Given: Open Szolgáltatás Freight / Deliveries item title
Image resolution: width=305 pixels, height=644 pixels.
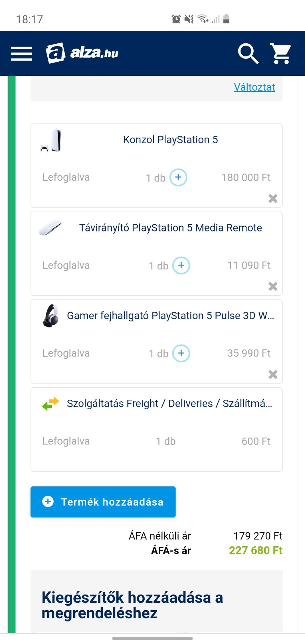Looking at the screenshot, I should [x=169, y=404].
